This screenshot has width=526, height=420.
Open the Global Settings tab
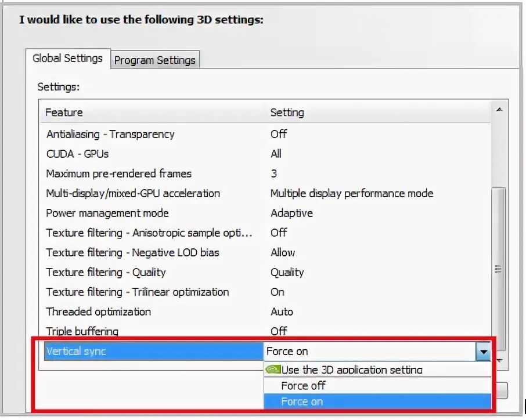[x=67, y=58]
